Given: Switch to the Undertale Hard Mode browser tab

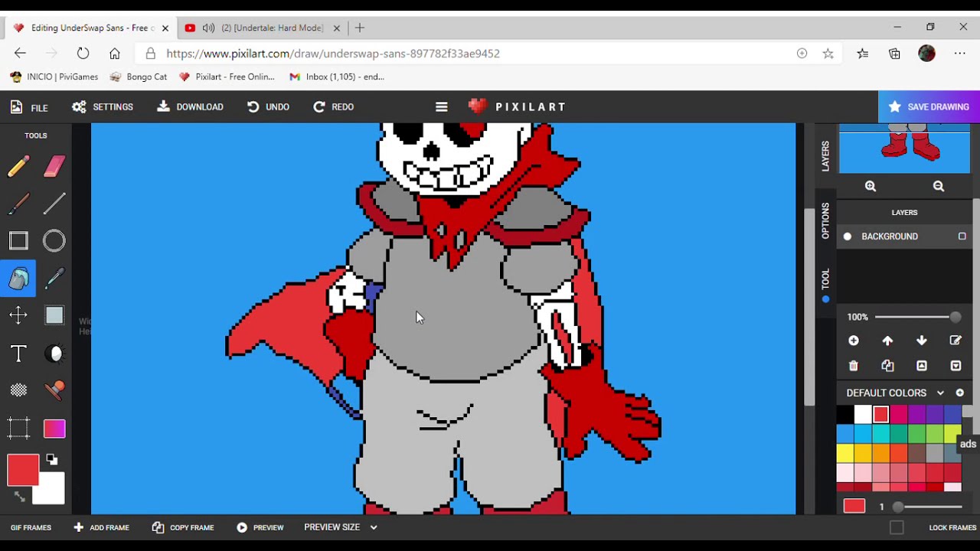Looking at the screenshot, I should [263, 28].
